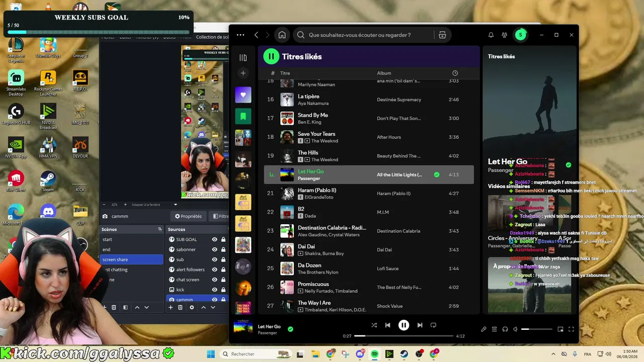Open source settings gear below the Sources list

pyautogui.click(x=192, y=307)
